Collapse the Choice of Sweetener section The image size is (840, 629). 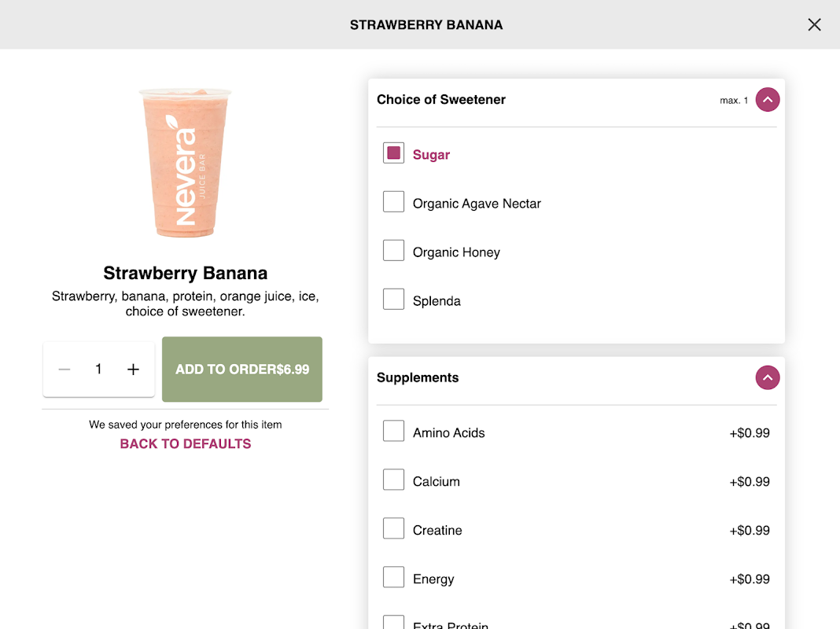coord(767,100)
